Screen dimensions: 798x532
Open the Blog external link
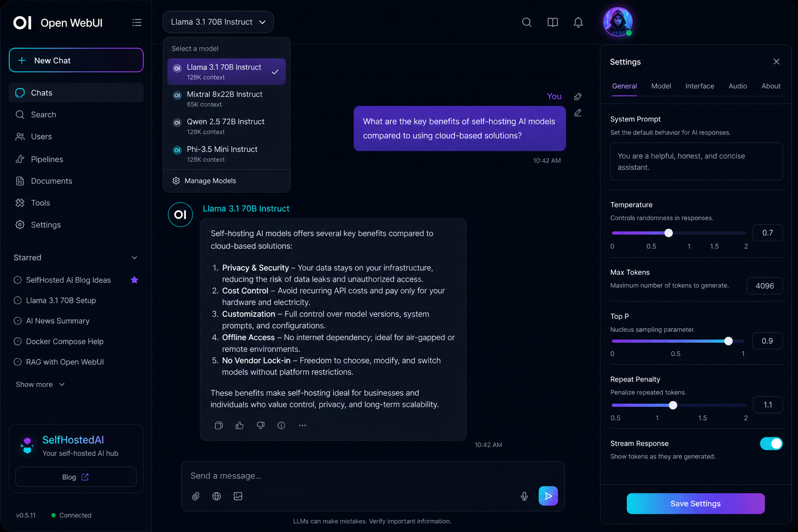pyautogui.click(x=76, y=477)
